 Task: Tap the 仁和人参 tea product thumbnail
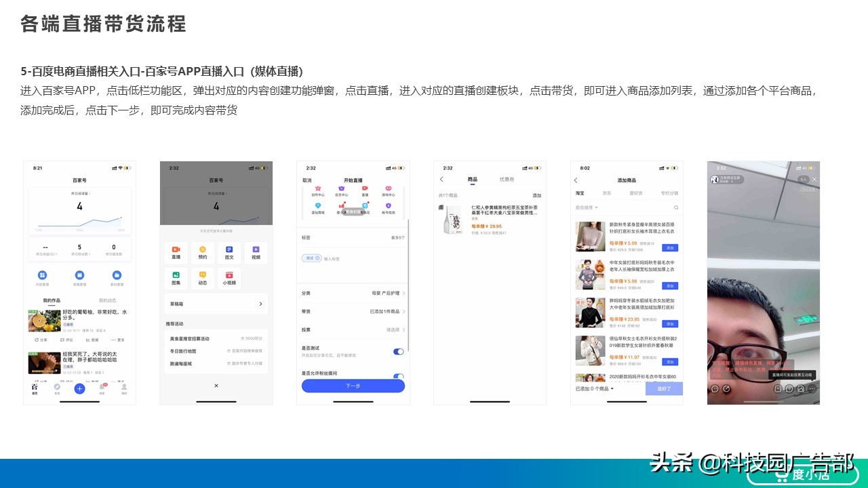(x=453, y=220)
